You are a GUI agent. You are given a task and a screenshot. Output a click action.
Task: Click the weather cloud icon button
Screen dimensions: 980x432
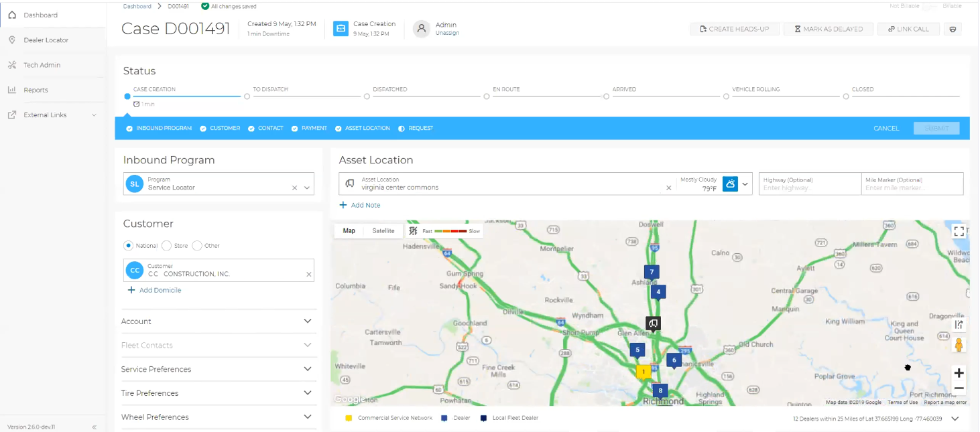click(x=730, y=184)
